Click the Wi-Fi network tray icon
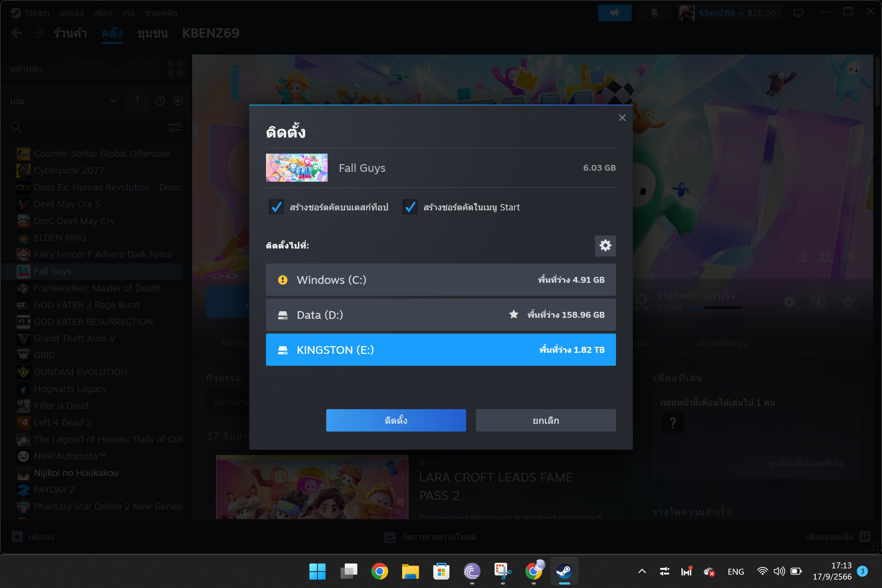The height and width of the screenshot is (588, 882). pos(762,572)
